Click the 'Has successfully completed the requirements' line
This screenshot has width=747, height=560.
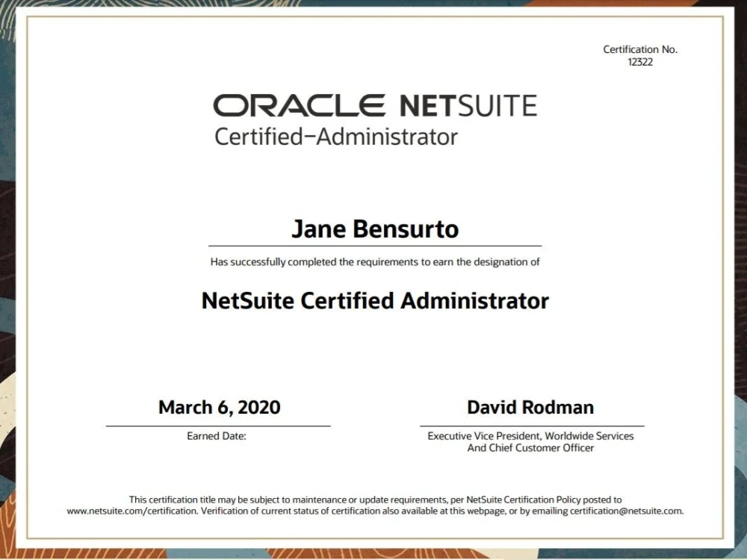click(x=375, y=262)
